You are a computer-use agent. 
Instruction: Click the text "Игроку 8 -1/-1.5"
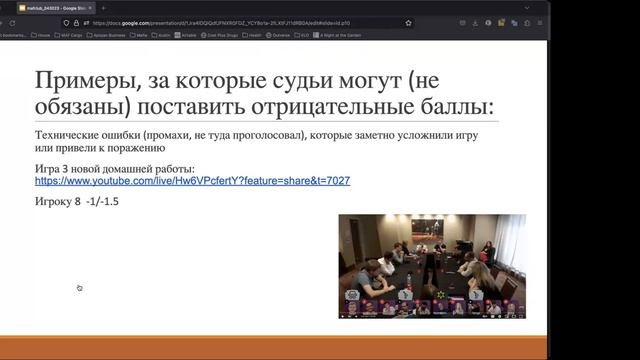77,201
